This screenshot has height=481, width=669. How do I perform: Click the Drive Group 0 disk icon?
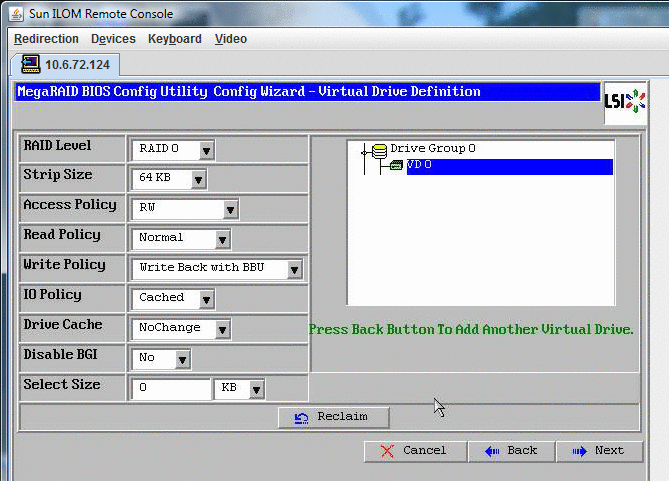(379, 151)
